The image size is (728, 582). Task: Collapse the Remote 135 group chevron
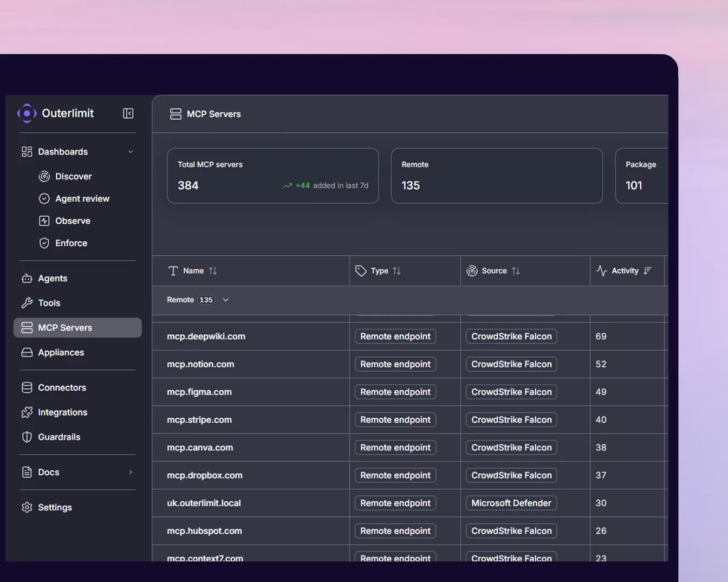pyautogui.click(x=226, y=300)
